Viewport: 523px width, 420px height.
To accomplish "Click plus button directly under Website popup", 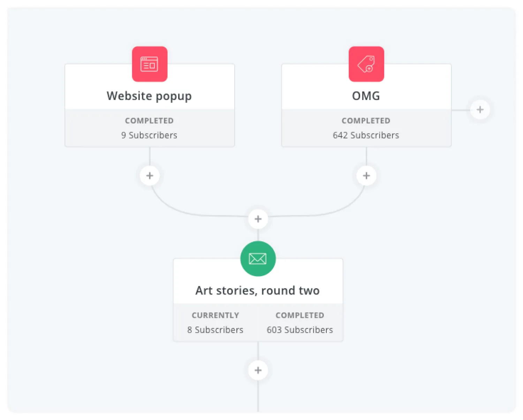I will 150,176.
